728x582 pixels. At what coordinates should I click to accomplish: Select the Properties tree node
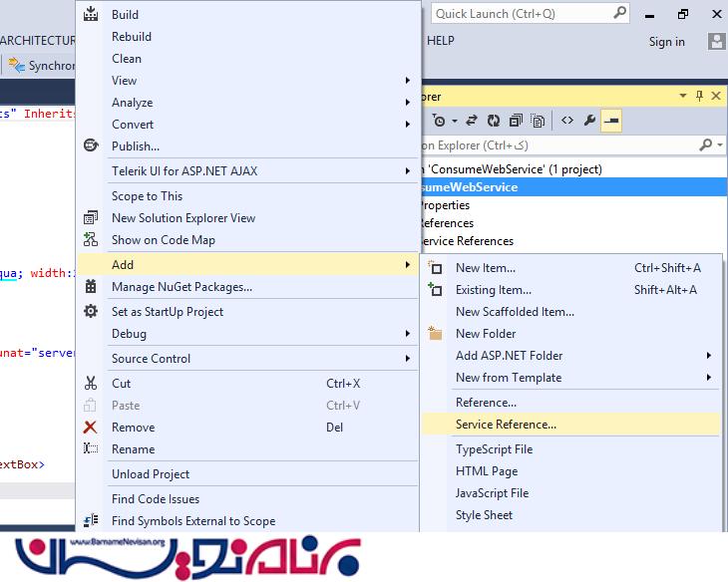click(445, 205)
